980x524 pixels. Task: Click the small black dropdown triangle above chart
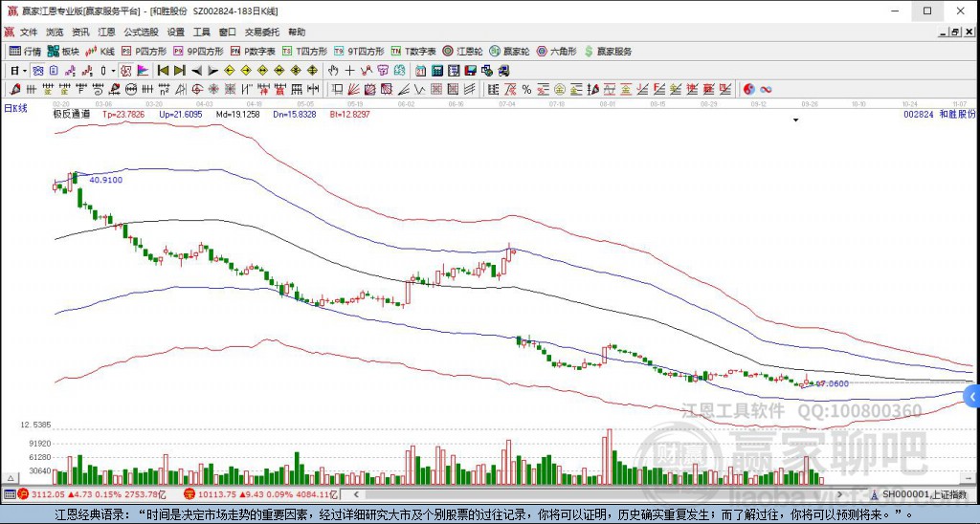coord(795,120)
